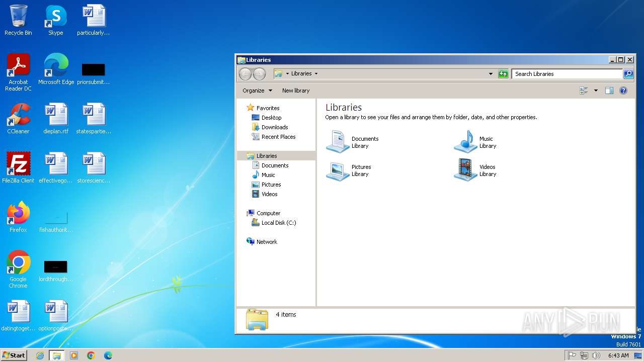Viewport: 644px width, 362px height.
Task: Open the Videos library icon
Action: 465,170
